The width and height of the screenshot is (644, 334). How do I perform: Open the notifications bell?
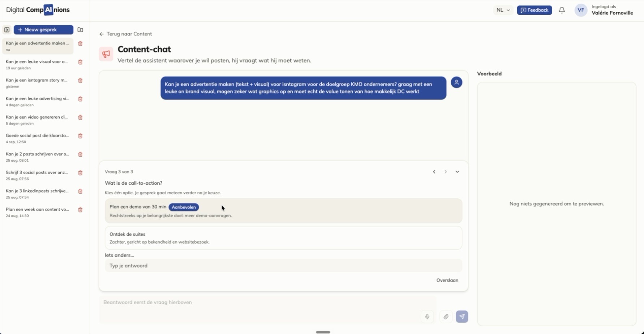(562, 10)
